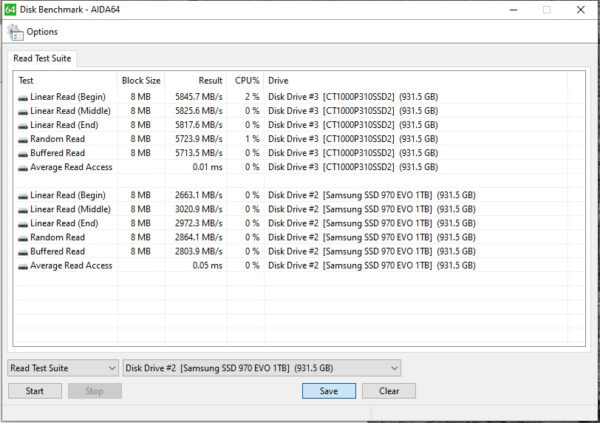Click Random Read label for Samsung SSD 970 EVO
Viewport: 600px width, 423px height.
pos(57,237)
